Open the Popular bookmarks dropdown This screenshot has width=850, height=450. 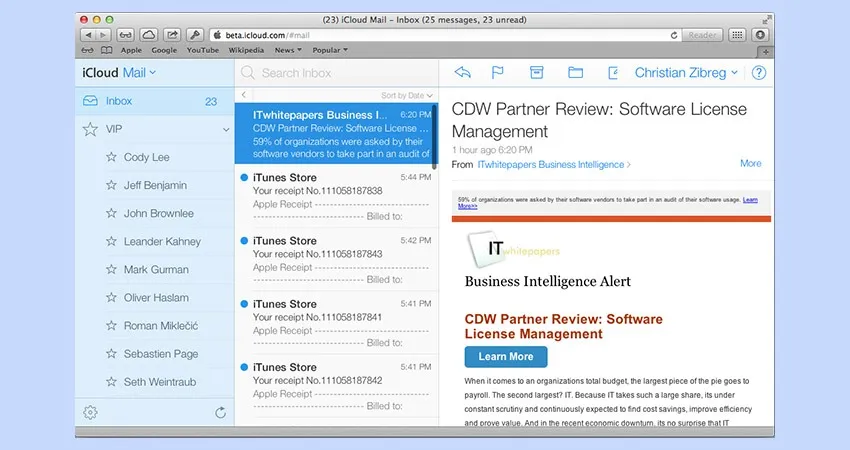(x=330, y=50)
